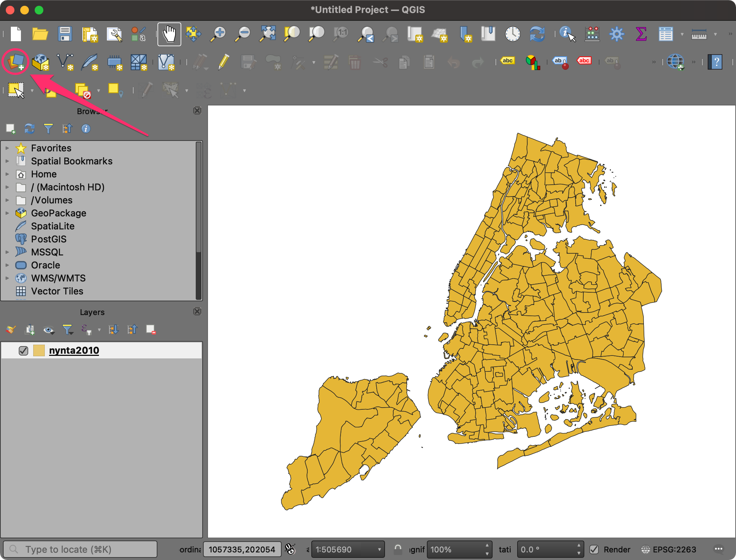736x560 pixels.
Task: Open Temporal Controller clock panel
Action: 512,34
